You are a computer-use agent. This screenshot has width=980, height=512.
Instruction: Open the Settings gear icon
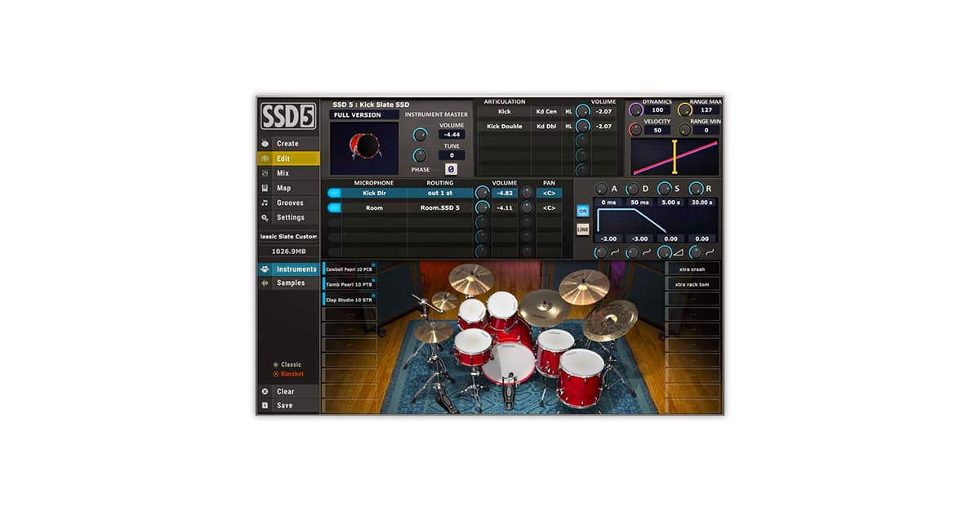264,217
